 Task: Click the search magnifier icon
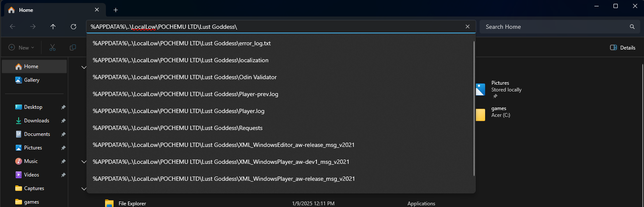coord(632,27)
